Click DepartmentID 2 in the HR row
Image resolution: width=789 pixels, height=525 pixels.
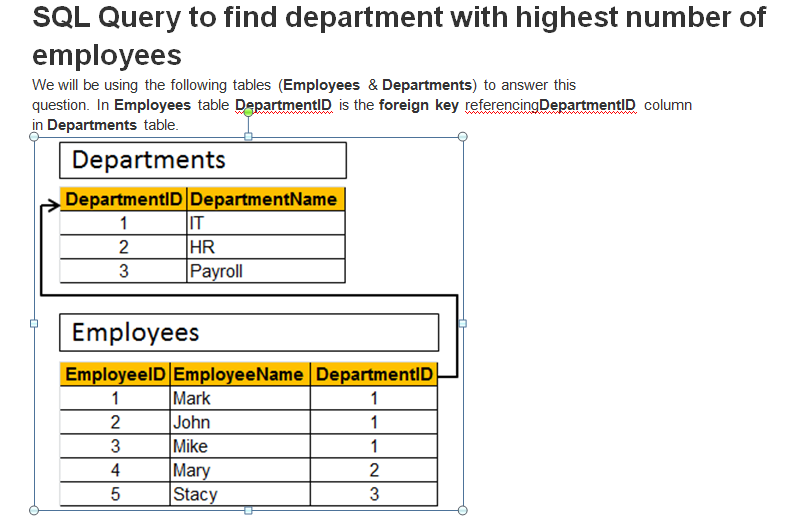(x=123, y=247)
